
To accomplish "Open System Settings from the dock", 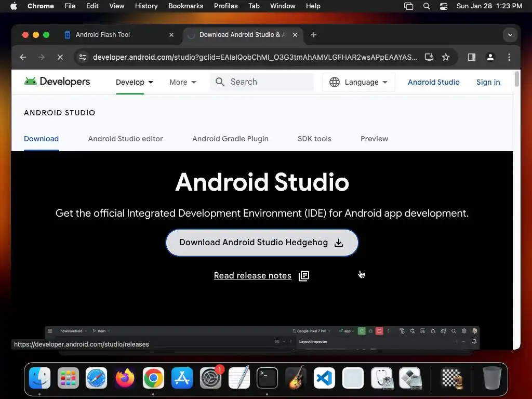I will point(210,378).
